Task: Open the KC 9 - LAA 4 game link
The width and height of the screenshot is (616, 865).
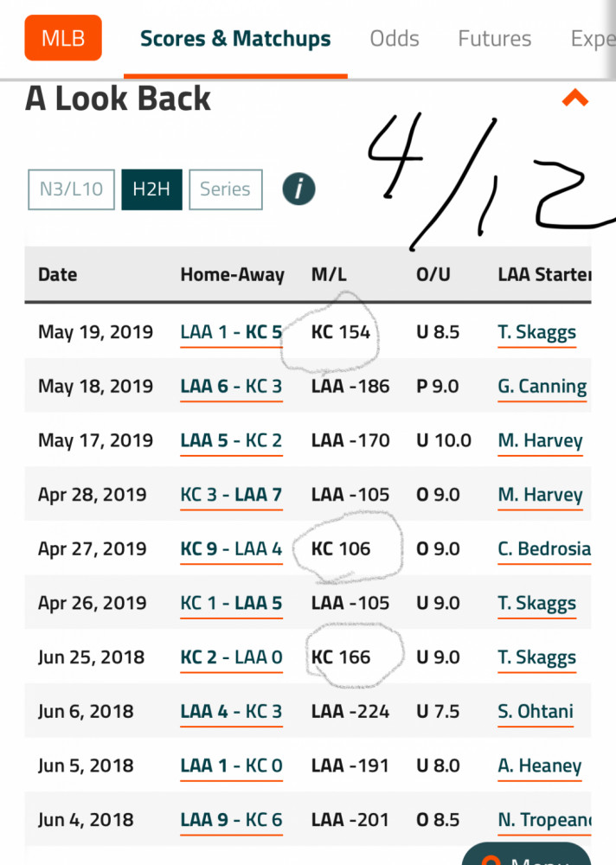Action: (x=231, y=549)
